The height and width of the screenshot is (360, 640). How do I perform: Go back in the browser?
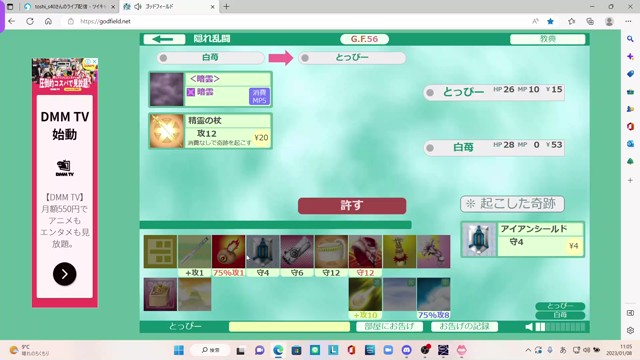pyautogui.click(x=11, y=21)
